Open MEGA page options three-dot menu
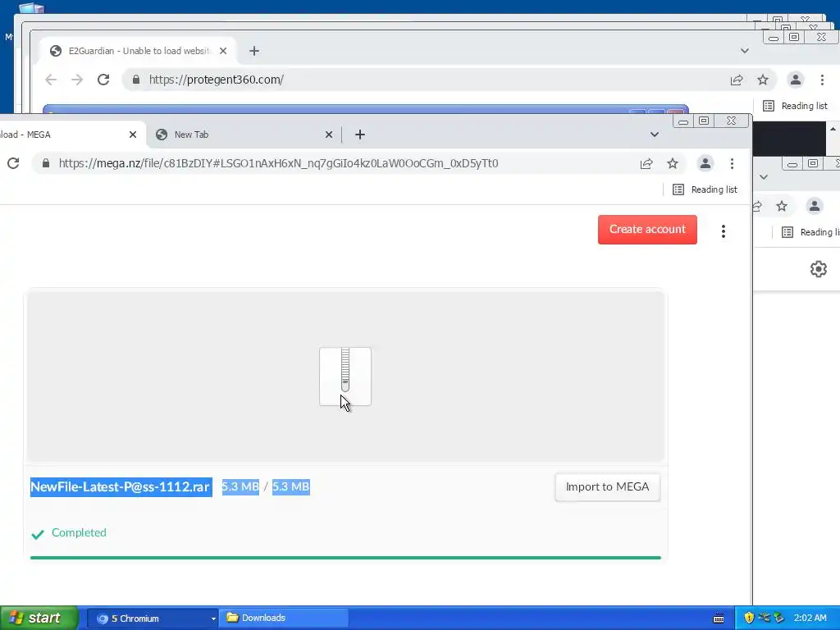Viewport: 840px width, 630px height. (724, 231)
